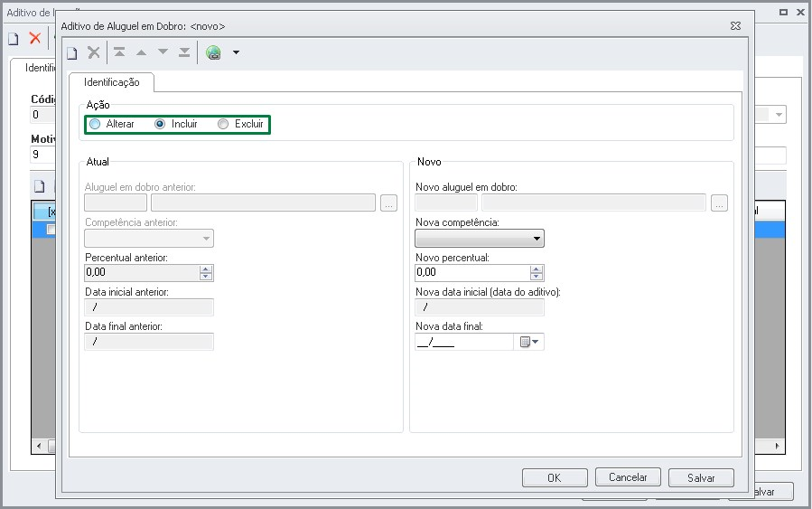The height and width of the screenshot is (509, 812).
Task: Click Novo aluguel em dobro code field
Action: [x=446, y=203]
